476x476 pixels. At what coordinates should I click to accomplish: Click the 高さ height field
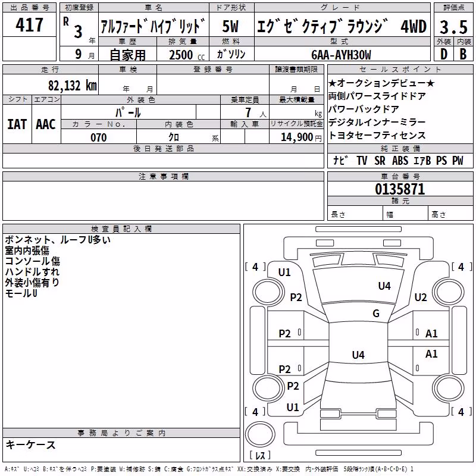[451, 214]
